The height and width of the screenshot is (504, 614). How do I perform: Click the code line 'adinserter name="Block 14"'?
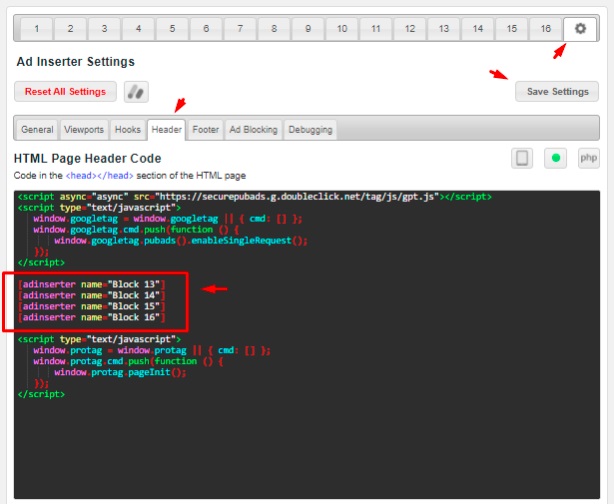(92, 295)
